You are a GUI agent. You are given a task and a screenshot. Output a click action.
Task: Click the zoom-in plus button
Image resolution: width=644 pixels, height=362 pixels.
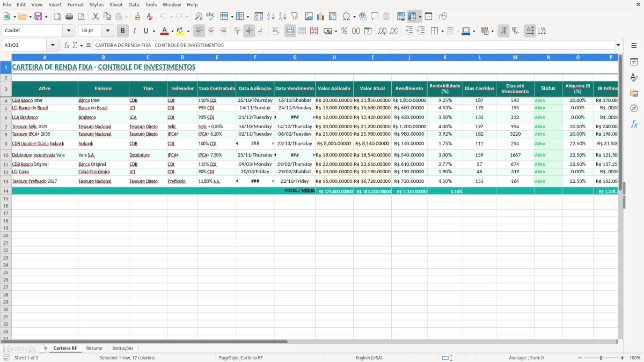[623, 358]
